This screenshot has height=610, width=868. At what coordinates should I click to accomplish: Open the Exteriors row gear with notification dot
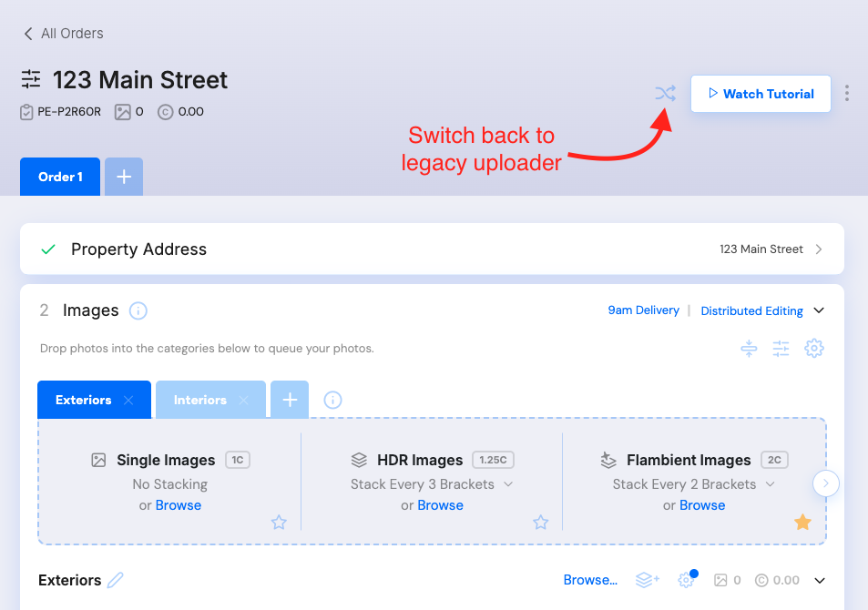tap(686, 579)
